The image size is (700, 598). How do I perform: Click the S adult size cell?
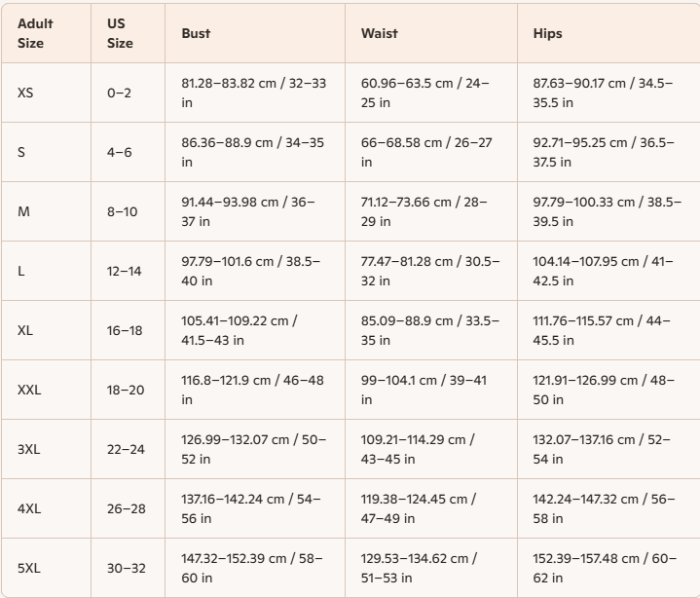point(21,152)
